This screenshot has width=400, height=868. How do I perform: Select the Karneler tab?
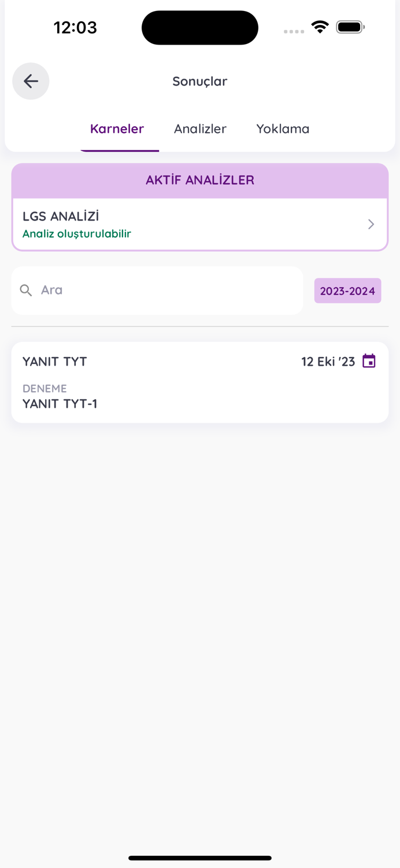[117, 129]
